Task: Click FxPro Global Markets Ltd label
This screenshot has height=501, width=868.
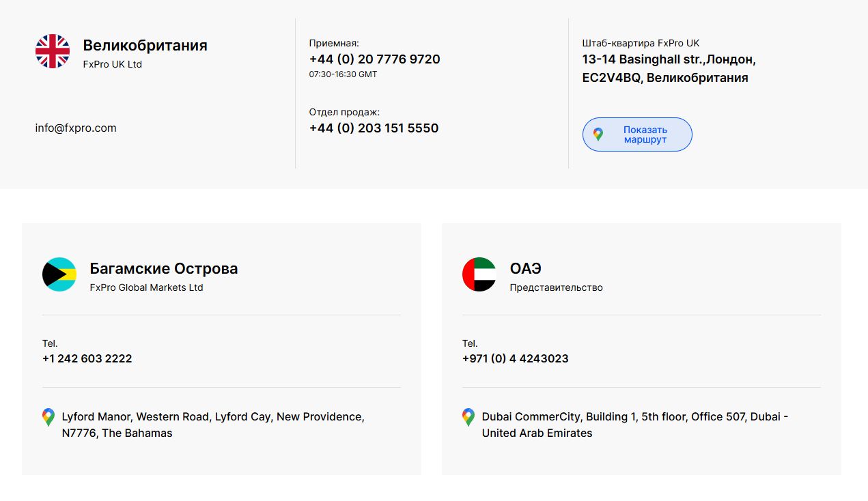Action: pos(146,287)
